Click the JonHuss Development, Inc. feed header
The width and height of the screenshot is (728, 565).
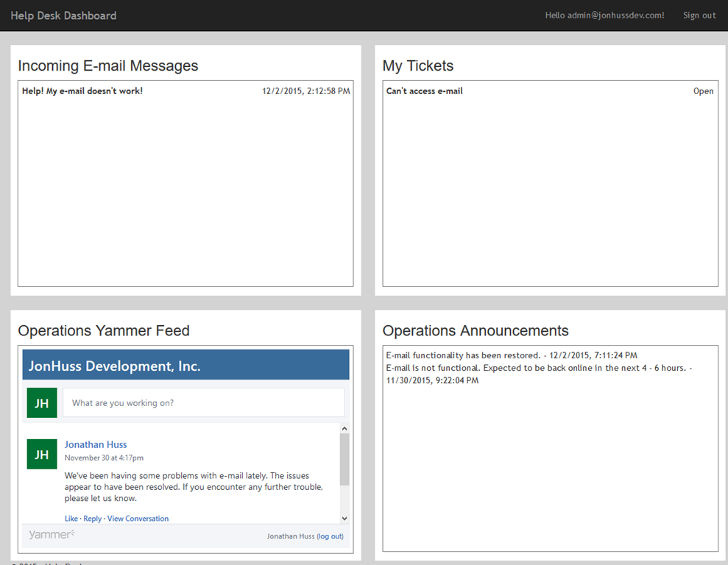click(114, 366)
